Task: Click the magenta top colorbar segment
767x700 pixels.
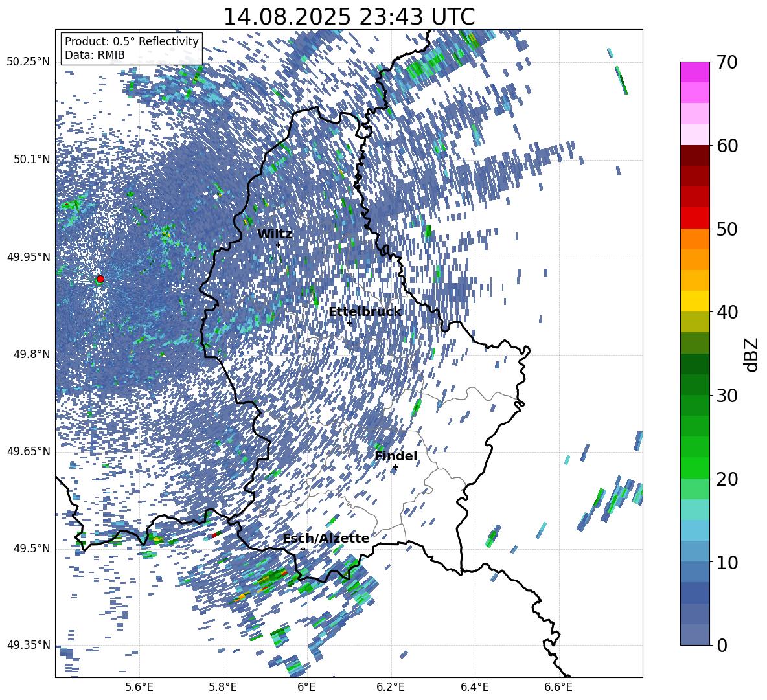Action: click(x=694, y=72)
